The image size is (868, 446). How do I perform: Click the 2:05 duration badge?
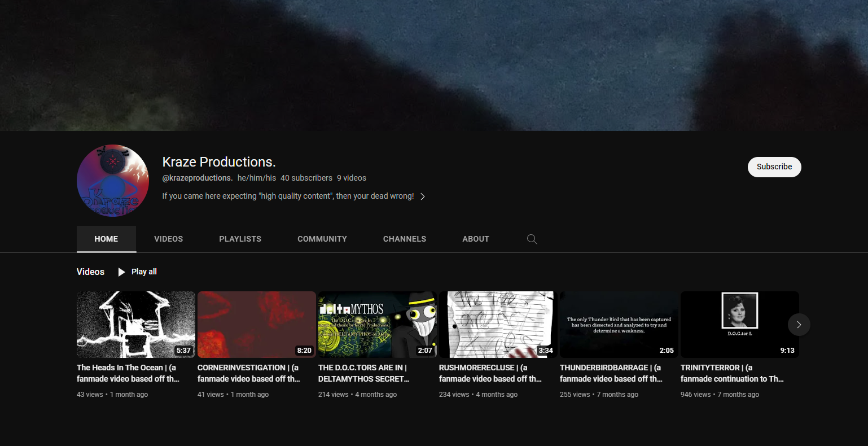click(667, 351)
